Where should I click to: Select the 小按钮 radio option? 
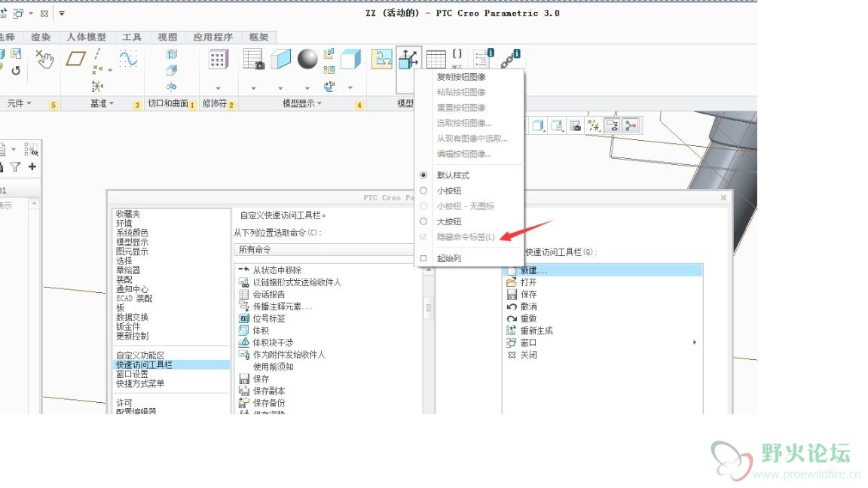click(423, 191)
